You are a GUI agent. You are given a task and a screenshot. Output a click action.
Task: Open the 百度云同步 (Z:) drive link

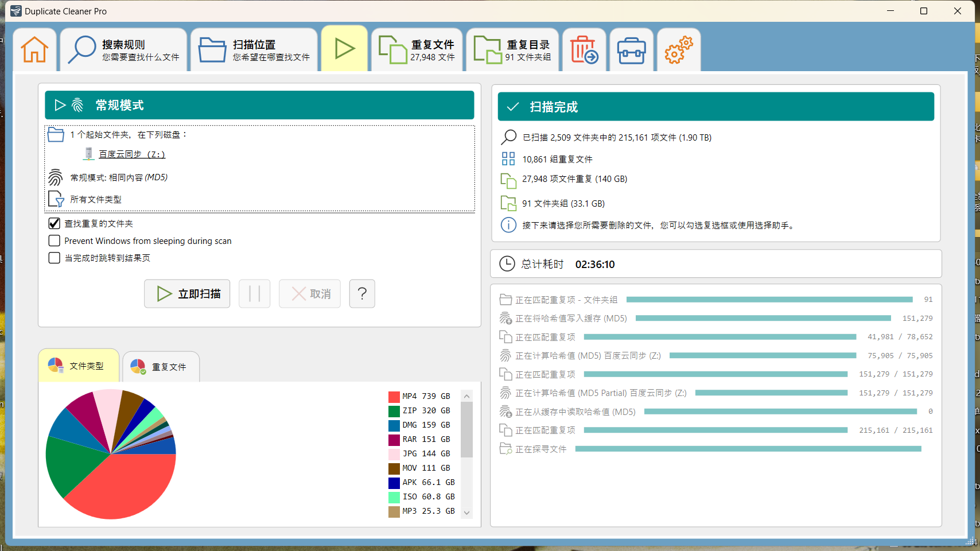pos(132,154)
